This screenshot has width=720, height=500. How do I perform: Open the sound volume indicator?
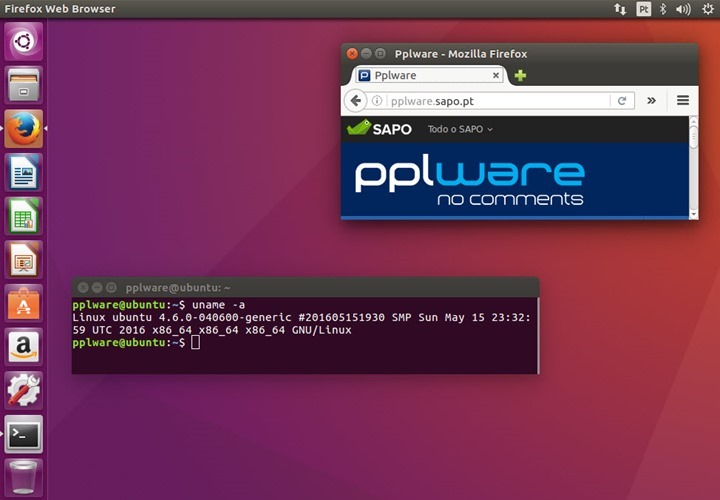(x=683, y=9)
